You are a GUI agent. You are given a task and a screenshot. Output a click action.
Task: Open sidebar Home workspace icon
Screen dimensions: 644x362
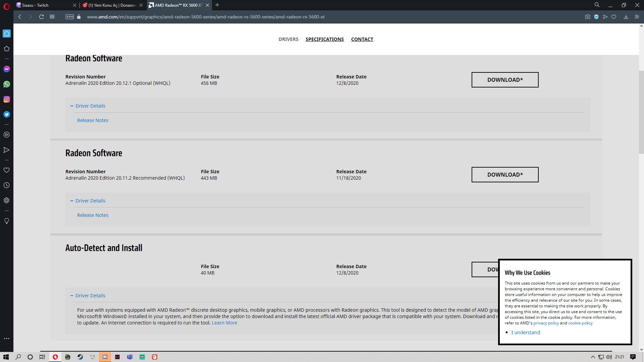(7, 34)
